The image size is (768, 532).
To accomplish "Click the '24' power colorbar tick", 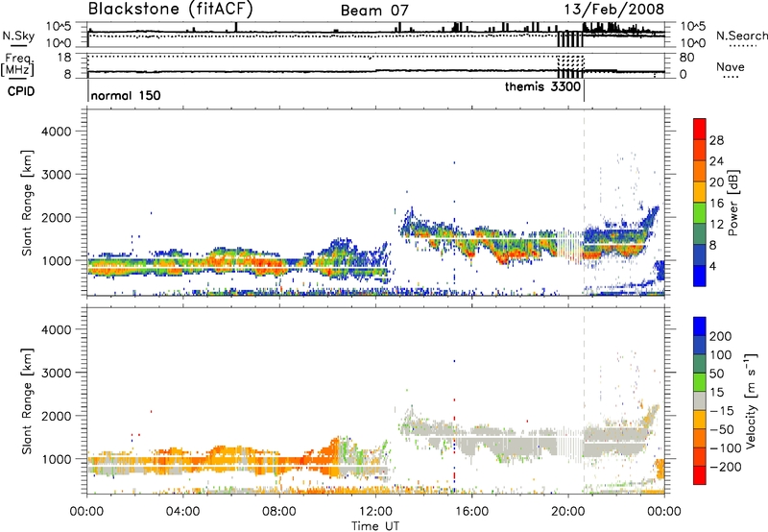I will coord(716,161).
